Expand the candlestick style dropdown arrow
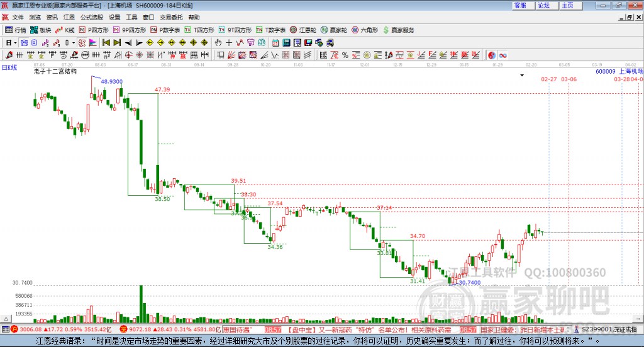The width and height of the screenshot is (644, 347). [74, 43]
